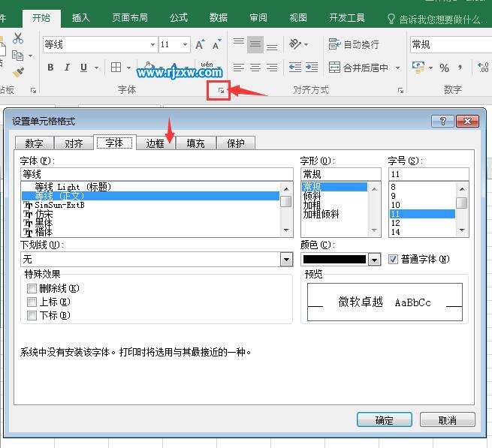Align text right in ribbon

click(x=272, y=68)
